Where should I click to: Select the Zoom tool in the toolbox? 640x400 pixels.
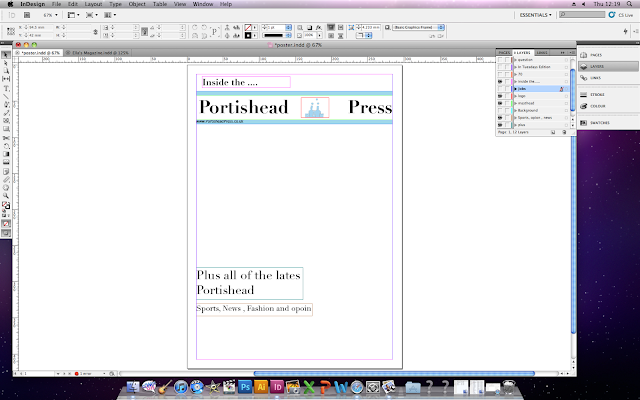click(6, 196)
